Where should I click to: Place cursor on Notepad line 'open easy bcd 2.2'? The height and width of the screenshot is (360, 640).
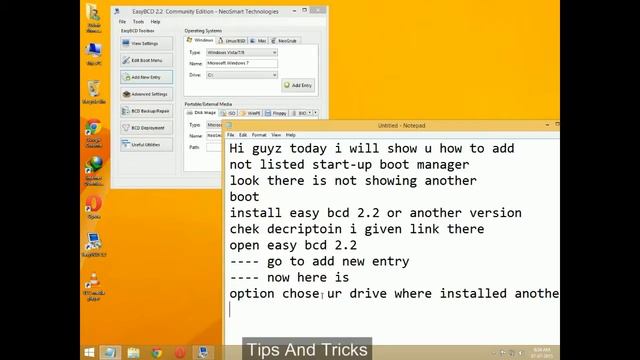[293, 245]
